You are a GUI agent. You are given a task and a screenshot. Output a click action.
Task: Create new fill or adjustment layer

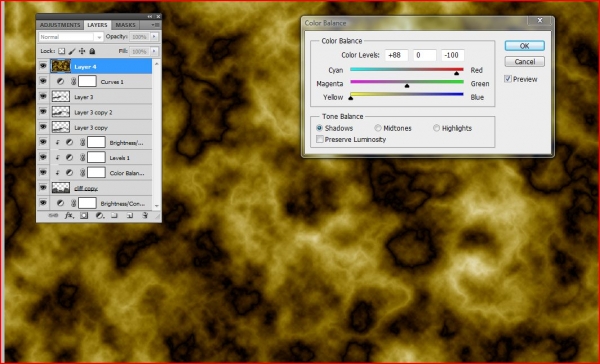(99, 215)
